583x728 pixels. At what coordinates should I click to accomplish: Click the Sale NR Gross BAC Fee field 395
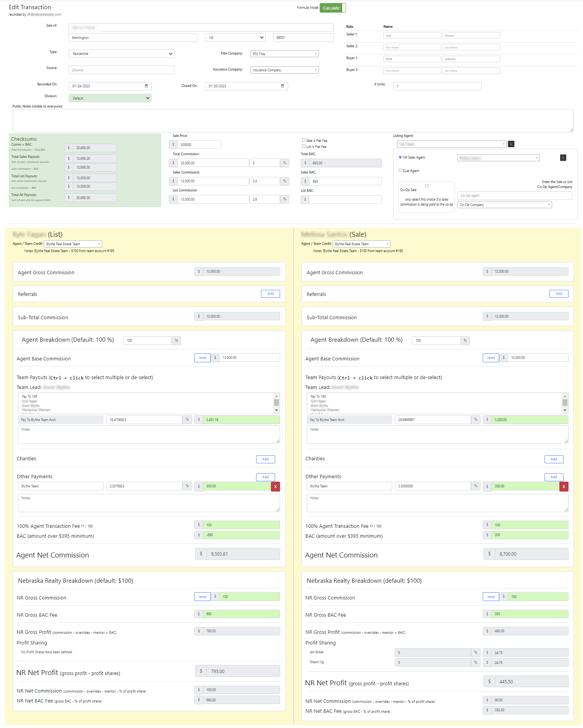point(530,614)
